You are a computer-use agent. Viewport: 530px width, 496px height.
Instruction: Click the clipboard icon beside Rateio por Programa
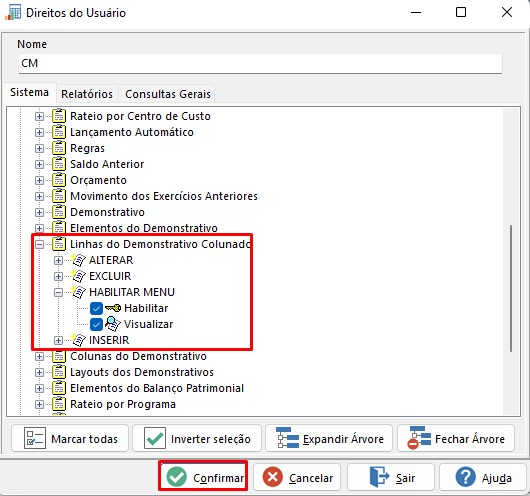[x=59, y=404]
